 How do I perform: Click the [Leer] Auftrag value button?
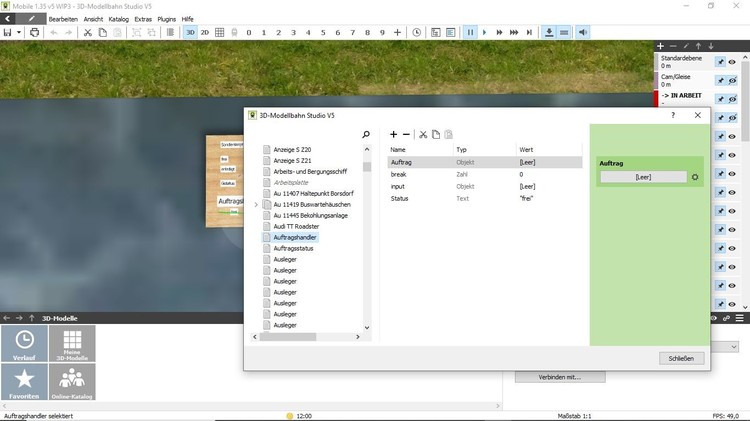642,177
